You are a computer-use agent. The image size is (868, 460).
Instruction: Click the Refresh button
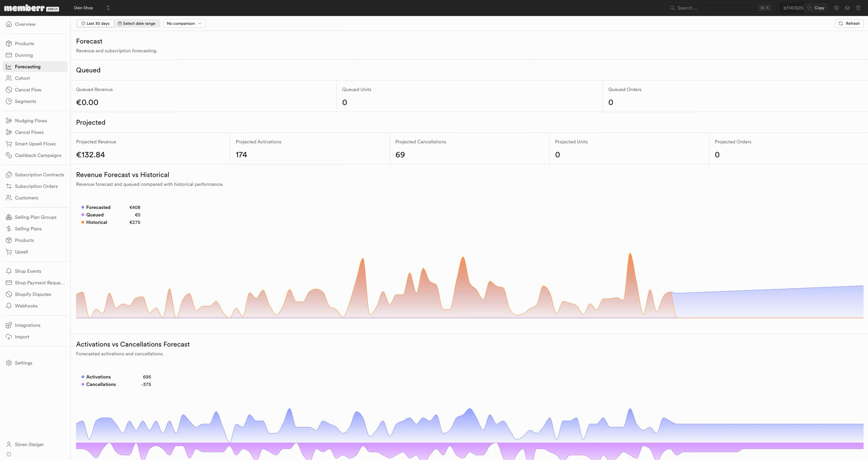pyautogui.click(x=849, y=23)
